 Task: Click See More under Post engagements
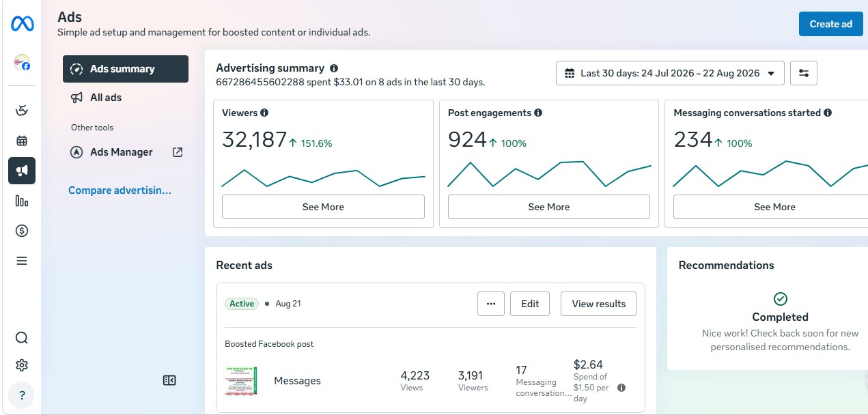pos(549,207)
